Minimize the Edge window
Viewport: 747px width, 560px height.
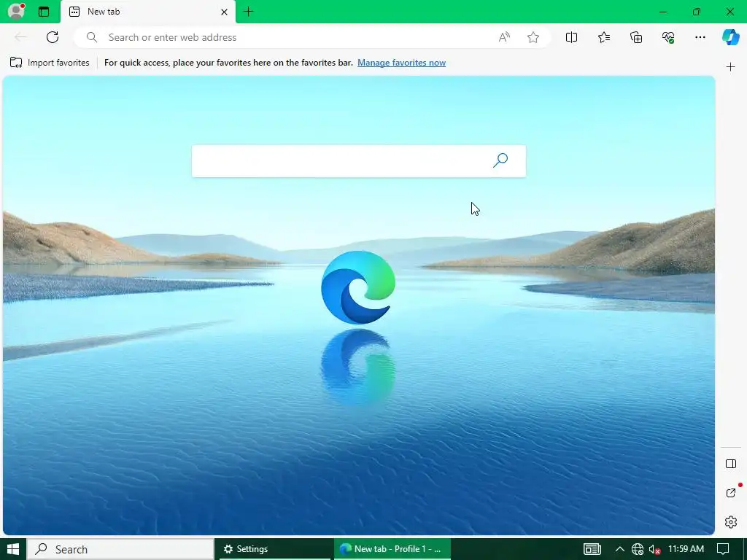point(663,12)
